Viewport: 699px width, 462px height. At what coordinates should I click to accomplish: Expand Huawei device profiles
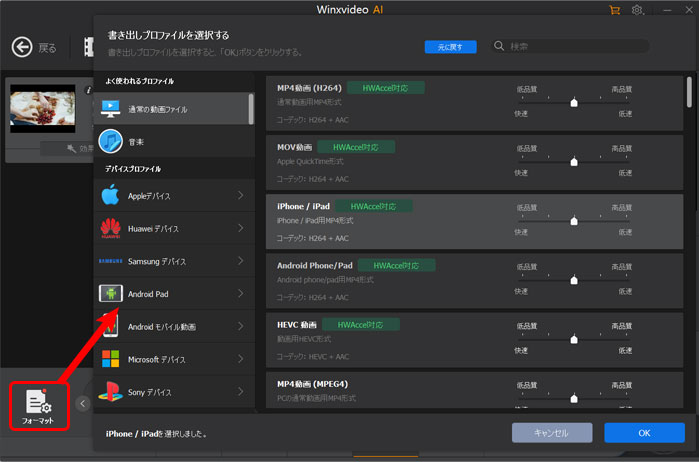[x=241, y=228]
